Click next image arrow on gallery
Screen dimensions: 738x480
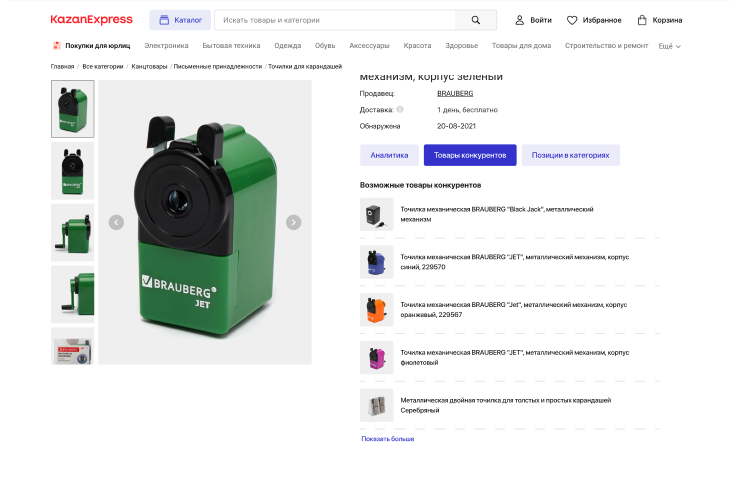[x=294, y=222]
